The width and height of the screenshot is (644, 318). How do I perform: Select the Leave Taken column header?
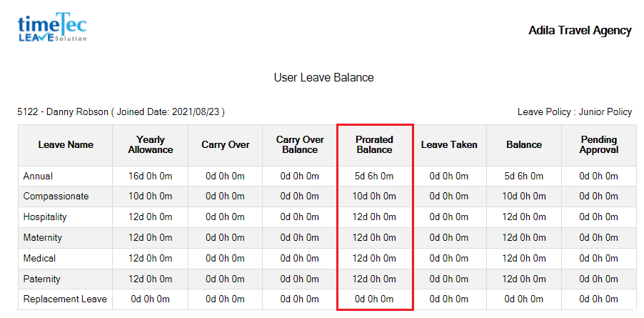coord(449,144)
